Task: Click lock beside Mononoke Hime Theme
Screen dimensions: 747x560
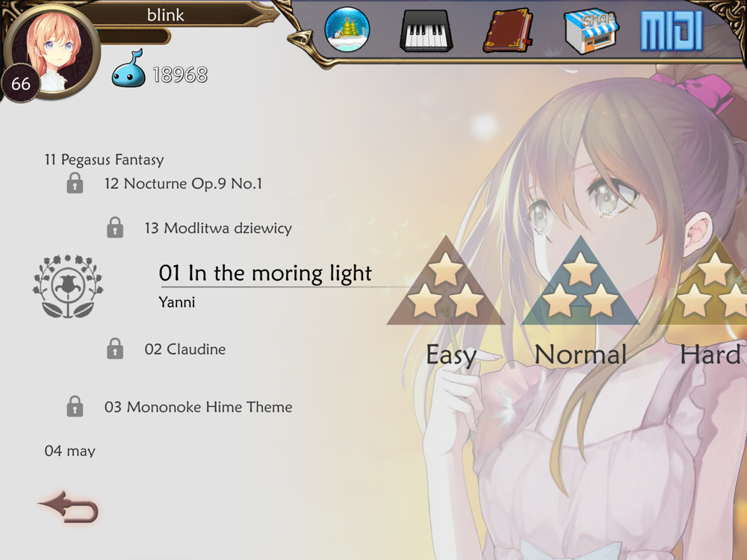Action: (75, 406)
